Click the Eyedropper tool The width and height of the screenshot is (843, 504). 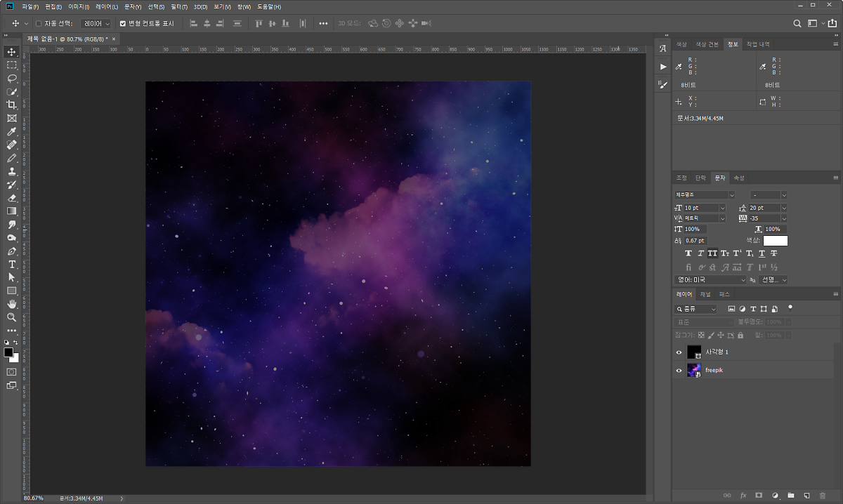tap(12, 131)
